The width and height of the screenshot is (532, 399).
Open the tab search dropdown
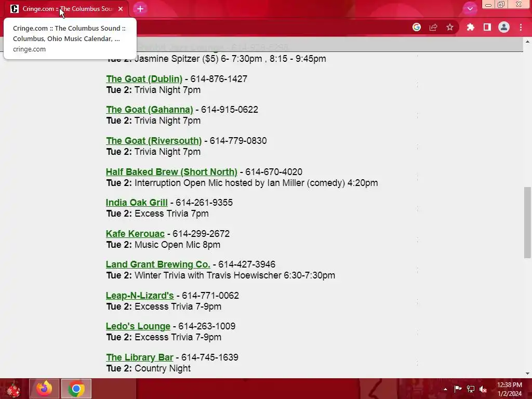470,9
